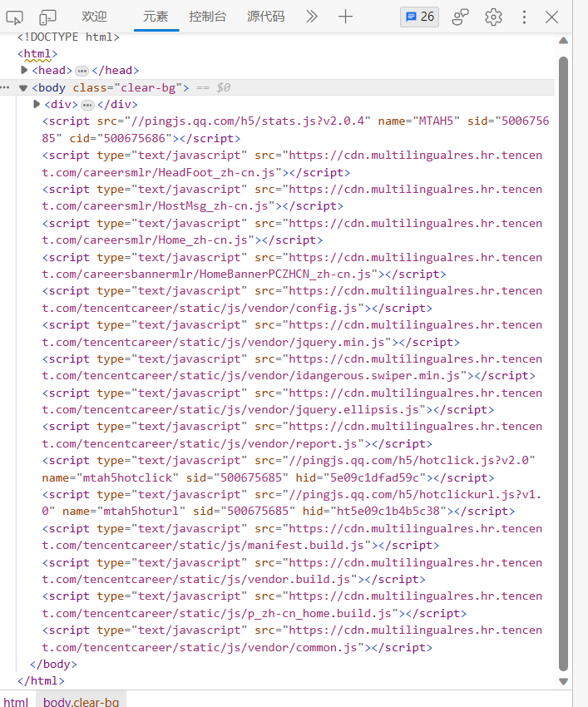Screen dimensions: 588x707
Task: Show more tabs with the double chevron
Action: (312, 17)
